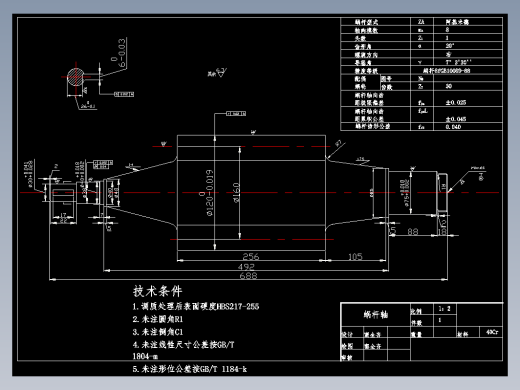Select the 492 overall dimension
520x390 pixels.
coord(246,267)
